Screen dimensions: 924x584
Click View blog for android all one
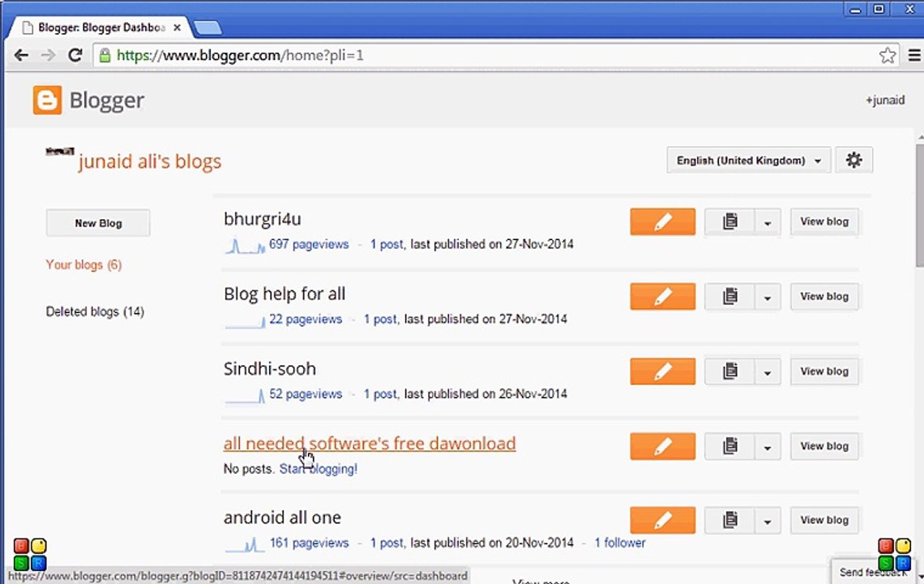click(823, 520)
